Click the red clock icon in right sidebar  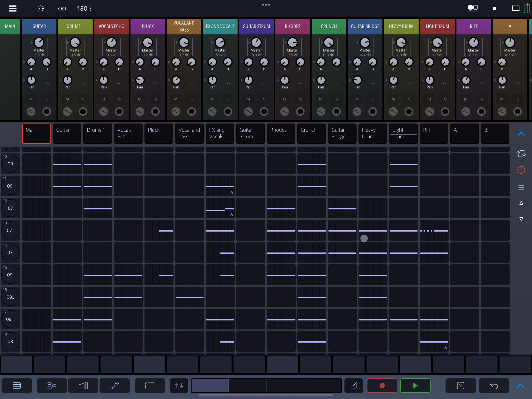tap(521, 170)
